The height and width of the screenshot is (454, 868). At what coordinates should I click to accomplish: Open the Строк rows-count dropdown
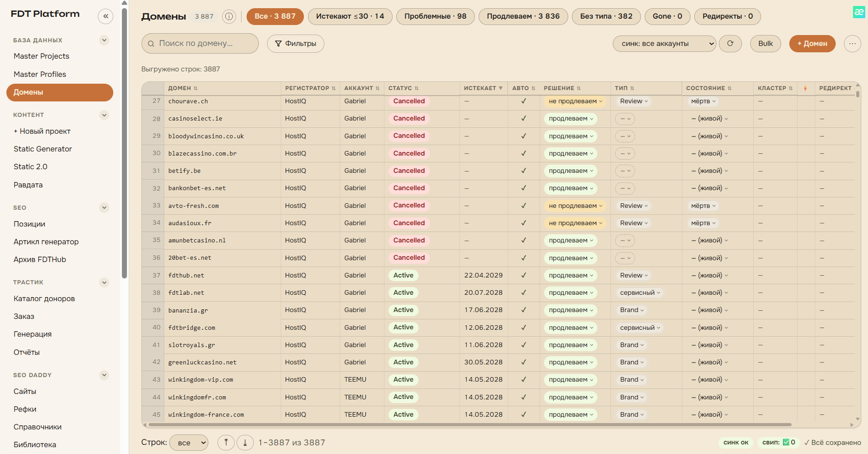tap(189, 442)
